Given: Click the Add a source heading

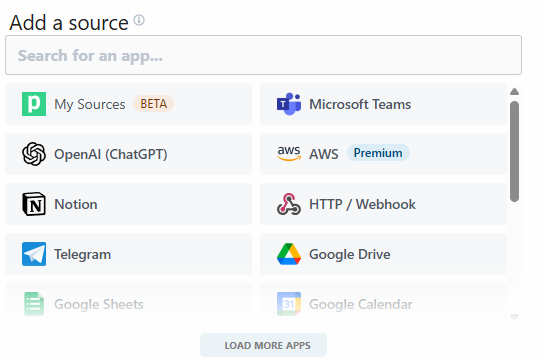Looking at the screenshot, I should [69, 23].
